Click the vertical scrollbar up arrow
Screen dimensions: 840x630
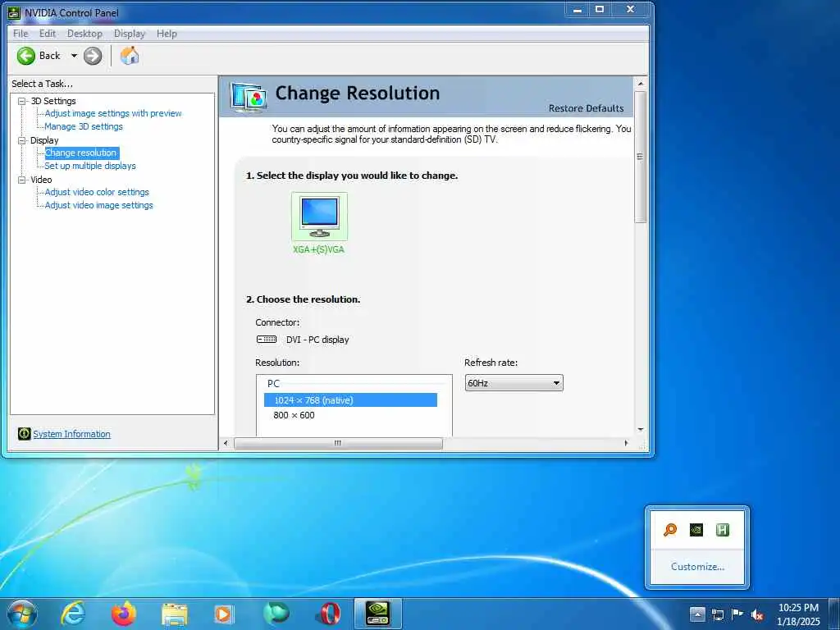(x=640, y=84)
